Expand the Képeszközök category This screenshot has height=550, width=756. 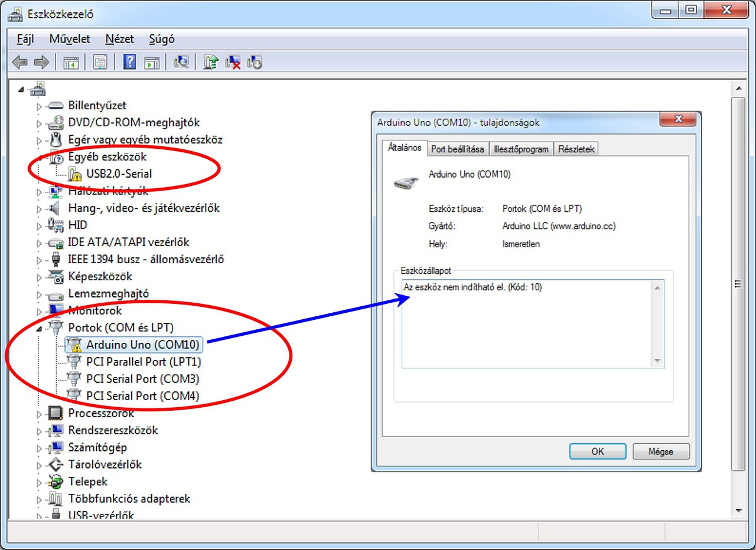40,278
